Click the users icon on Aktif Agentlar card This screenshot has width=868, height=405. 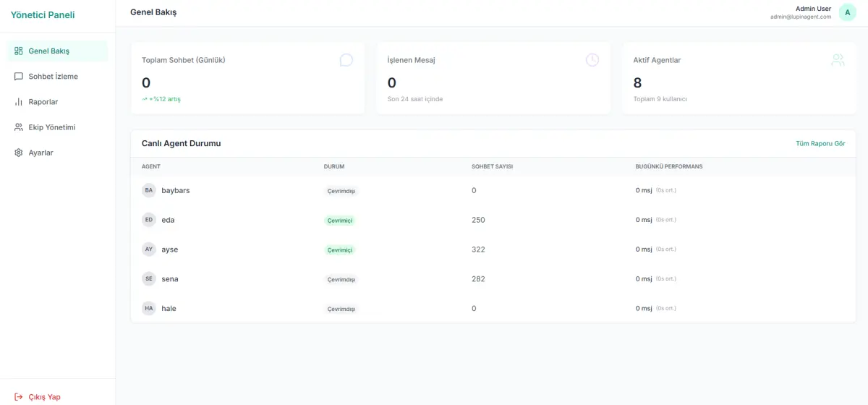838,60
